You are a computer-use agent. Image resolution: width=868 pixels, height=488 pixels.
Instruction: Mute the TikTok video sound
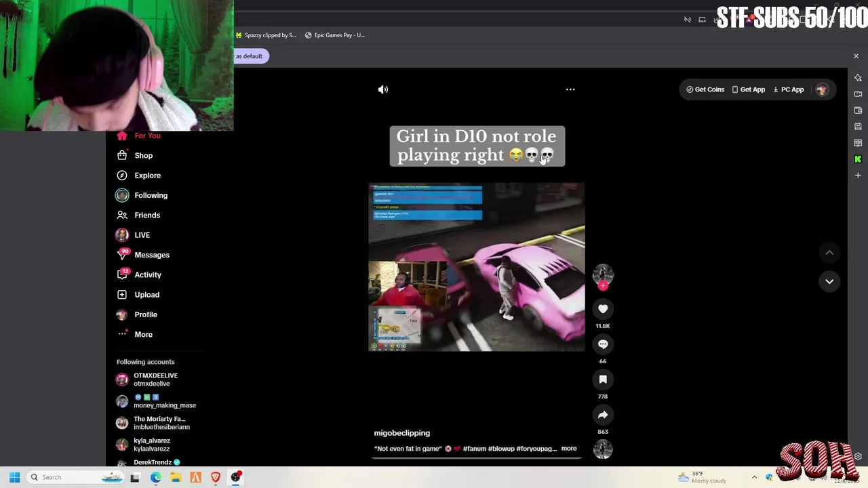click(x=383, y=89)
